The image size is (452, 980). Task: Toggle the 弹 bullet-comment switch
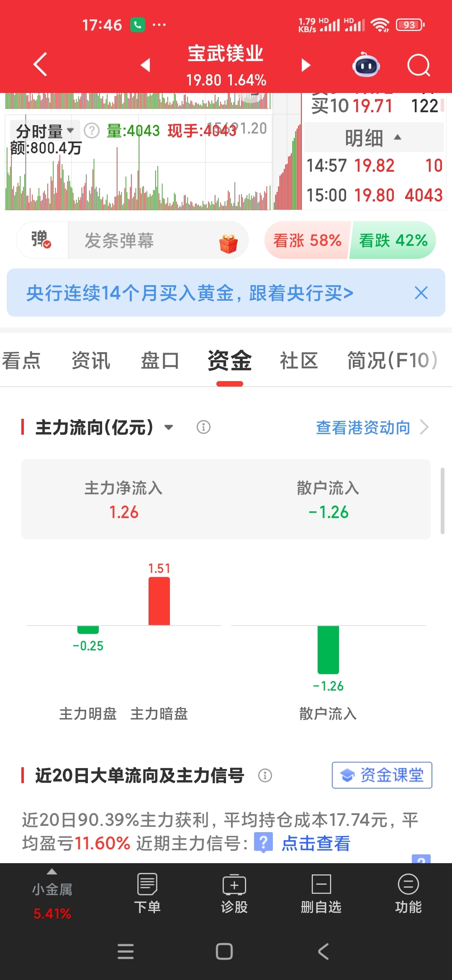(x=41, y=240)
